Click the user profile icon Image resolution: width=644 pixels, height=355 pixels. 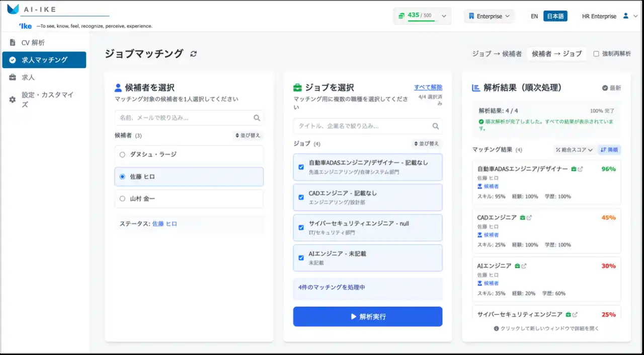pos(626,16)
